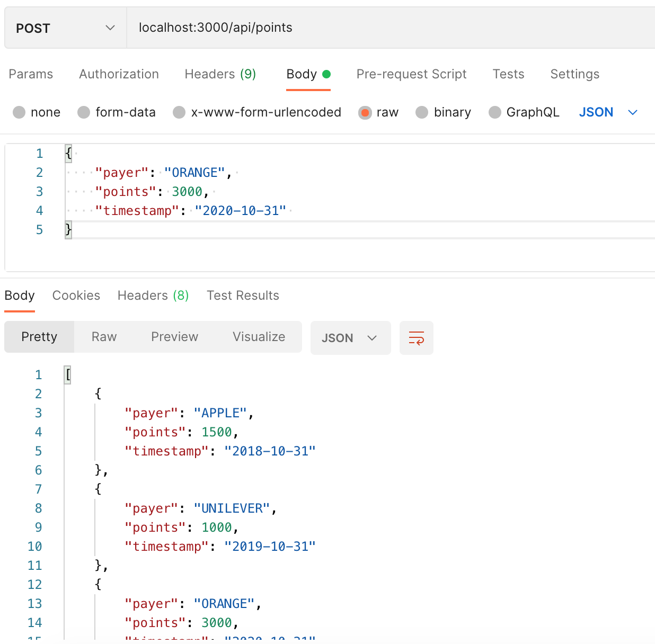The height and width of the screenshot is (644, 655).
Task: Click the request URL field localhost:3000/api/points
Action: [391, 28]
